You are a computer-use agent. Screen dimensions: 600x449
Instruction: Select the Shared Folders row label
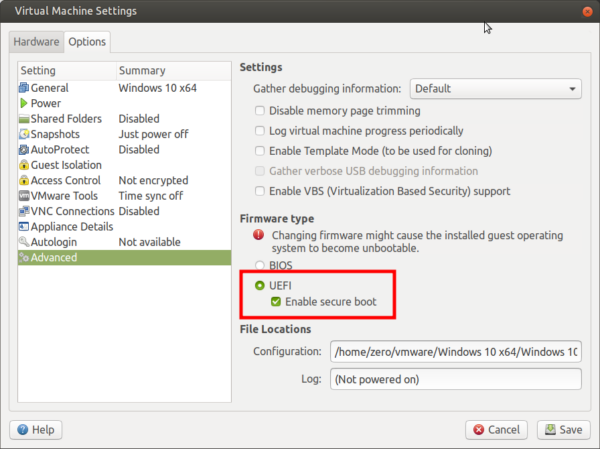point(66,119)
